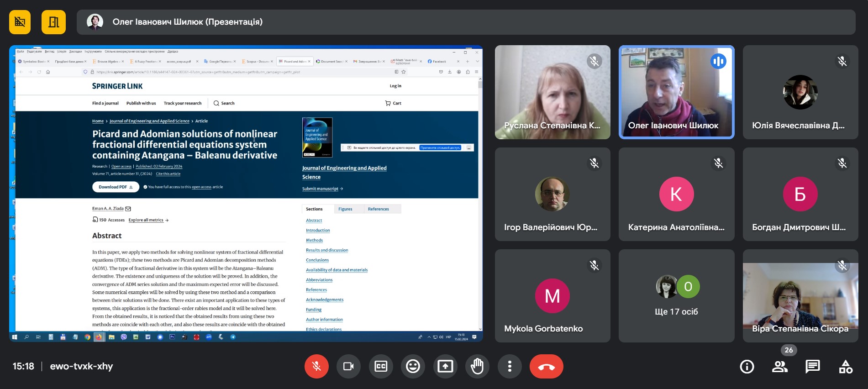The height and width of the screenshot is (389, 868).
Task: Open the journal cover thumbnail
Action: [317, 137]
